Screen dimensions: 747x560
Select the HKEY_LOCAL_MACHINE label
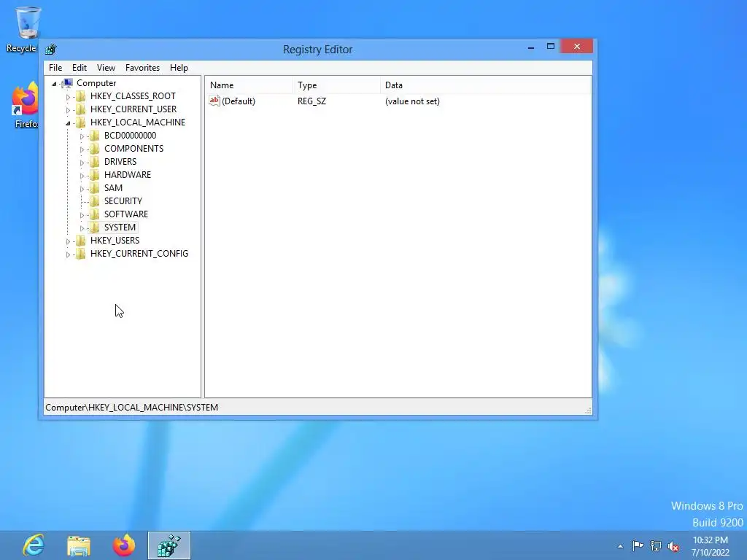tap(138, 122)
